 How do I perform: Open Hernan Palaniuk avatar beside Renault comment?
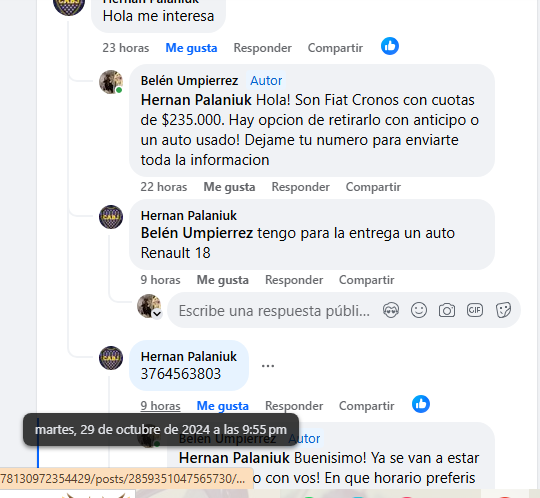(111, 217)
